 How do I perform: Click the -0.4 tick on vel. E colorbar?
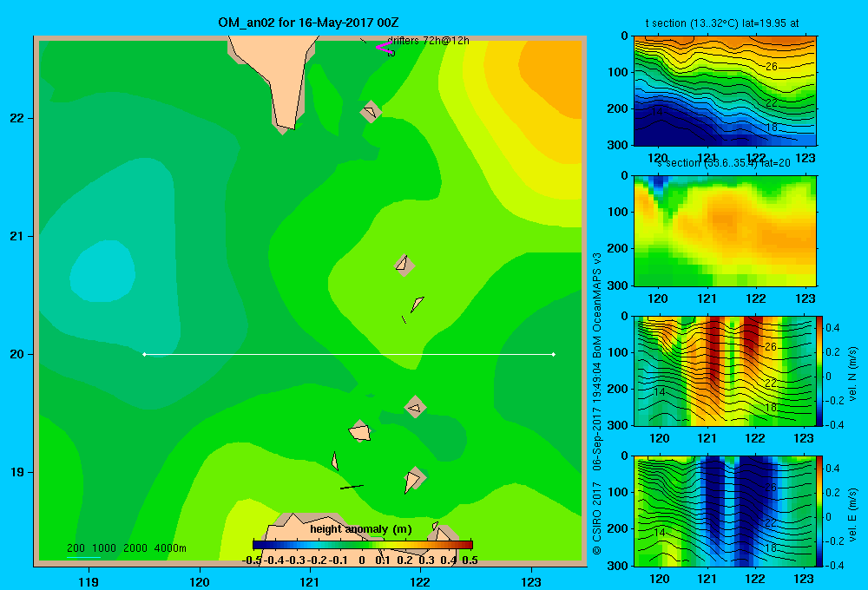[x=834, y=565]
